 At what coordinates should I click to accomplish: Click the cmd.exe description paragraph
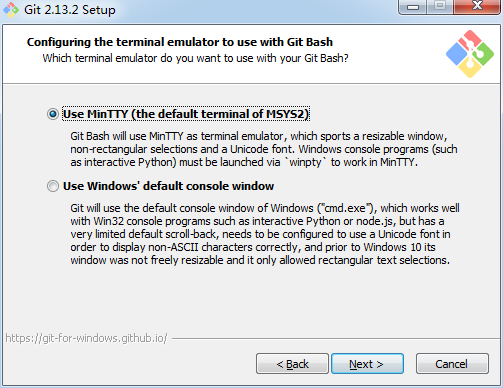tap(265, 234)
